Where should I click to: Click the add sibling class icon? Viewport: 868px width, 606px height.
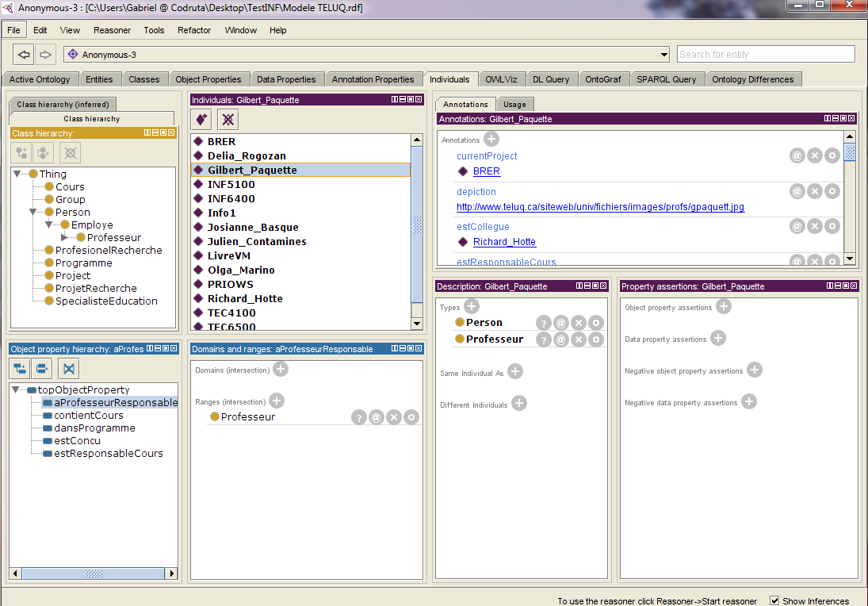pos(44,152)
